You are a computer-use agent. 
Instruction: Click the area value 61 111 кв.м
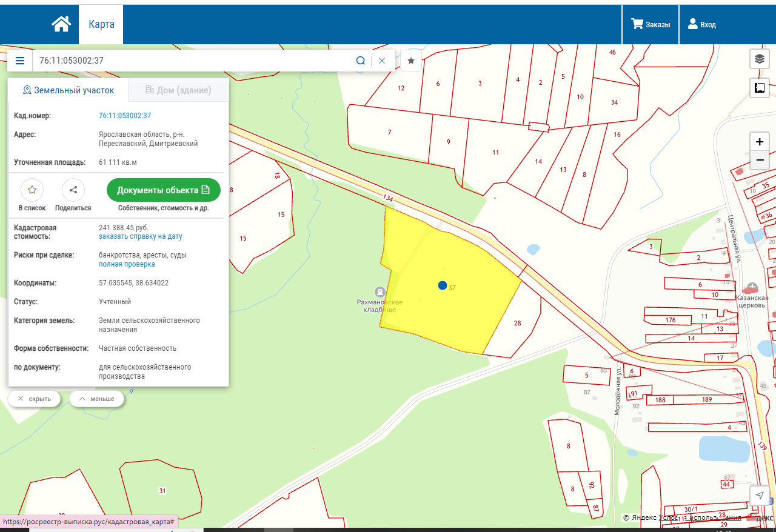[118, 162]
